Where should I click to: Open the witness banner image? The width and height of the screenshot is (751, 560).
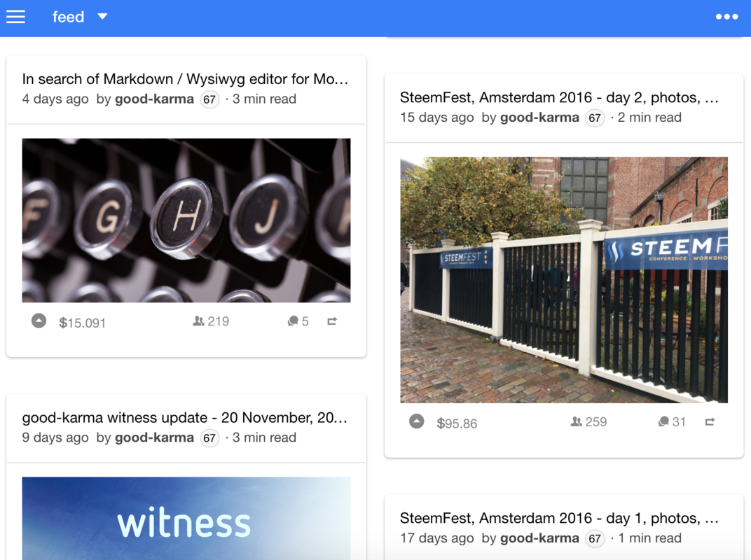(186, 519)
